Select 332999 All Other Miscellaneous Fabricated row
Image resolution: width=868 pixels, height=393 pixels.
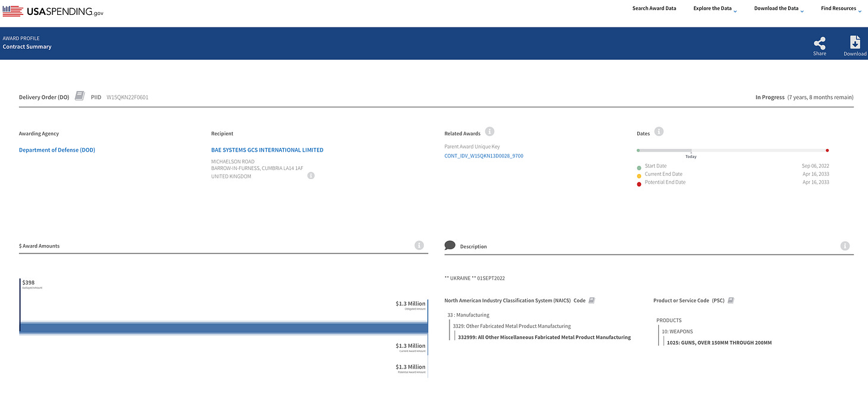544,337
